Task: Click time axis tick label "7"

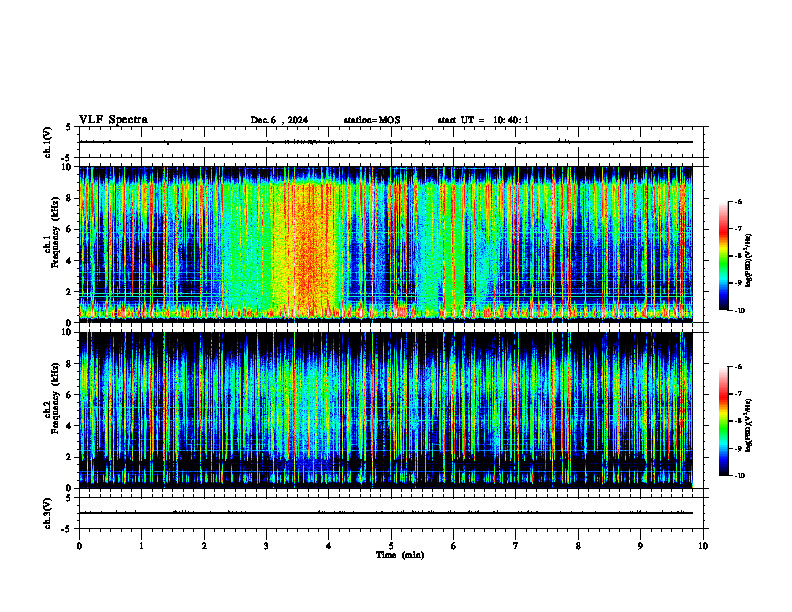Action: (x=516, y=546)
